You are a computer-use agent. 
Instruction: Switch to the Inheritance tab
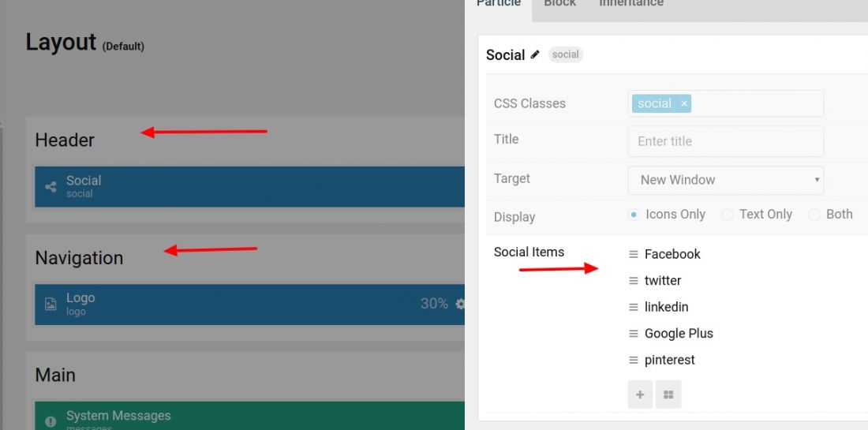(x=631, y=3)
